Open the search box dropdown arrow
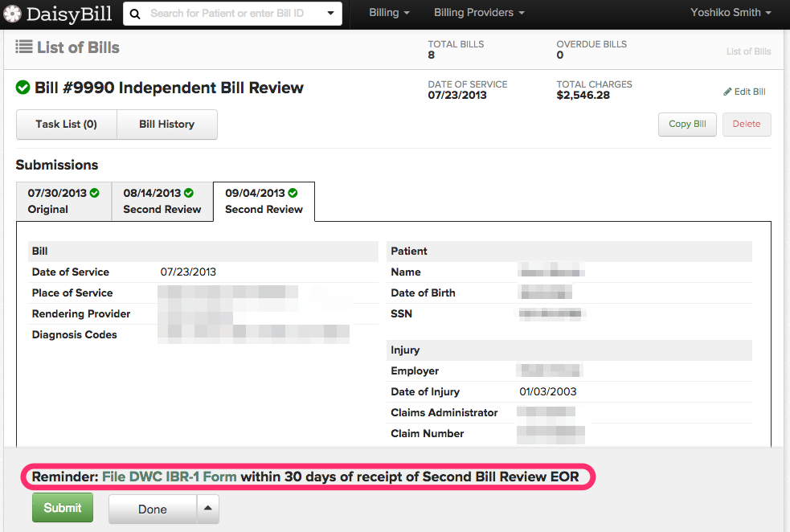Screen dimensions: 790x532 tap(330, 13)
